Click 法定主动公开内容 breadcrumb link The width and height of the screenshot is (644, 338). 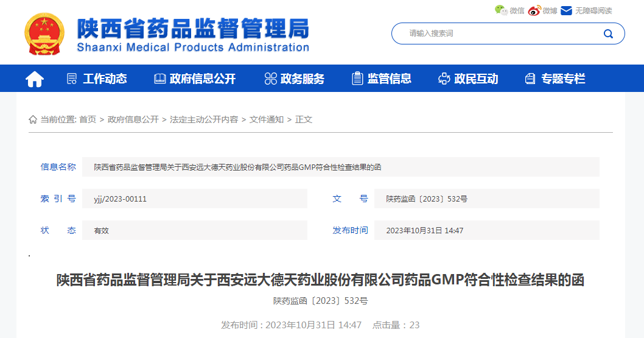(x=204, y=119)
